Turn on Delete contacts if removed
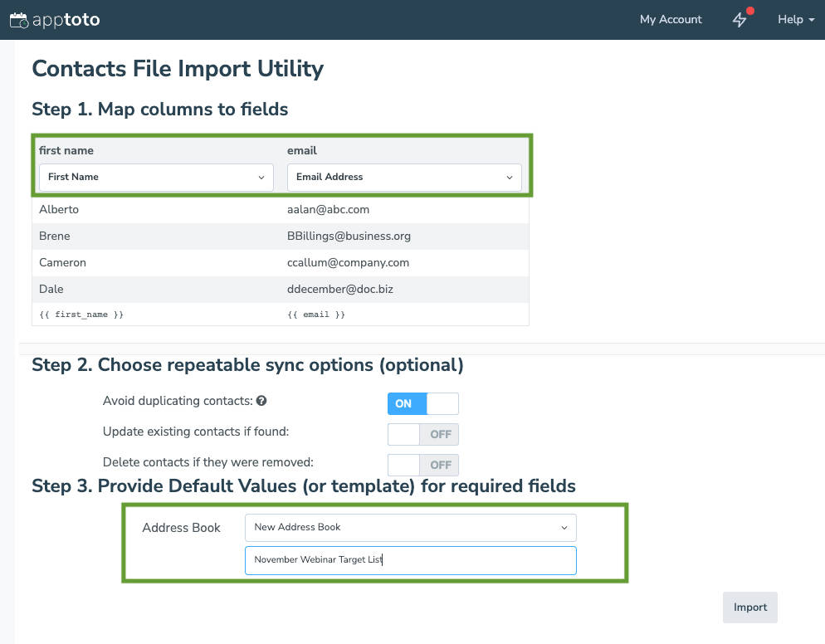825x644 pixels. click(x=422, y=465)
